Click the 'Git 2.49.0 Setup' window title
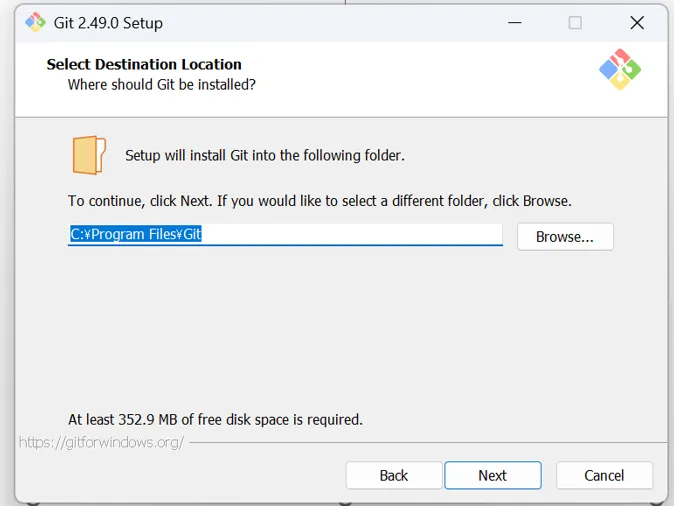Image resolution: width=674 pixels, height=506 pixels. 108,22
